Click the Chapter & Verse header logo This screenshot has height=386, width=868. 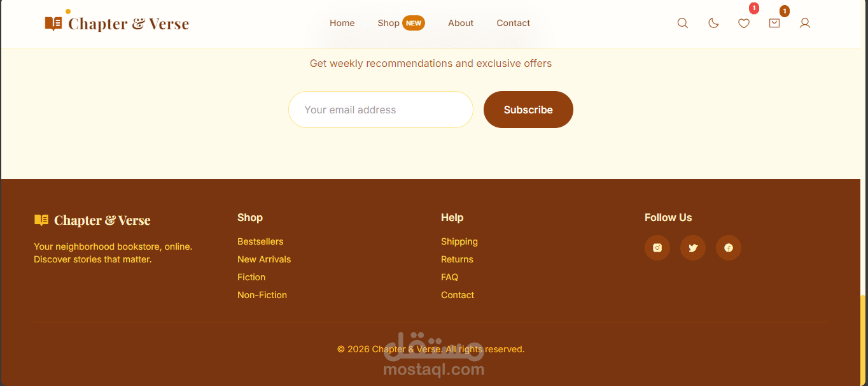pyautogui.click(x=117, y=24)
